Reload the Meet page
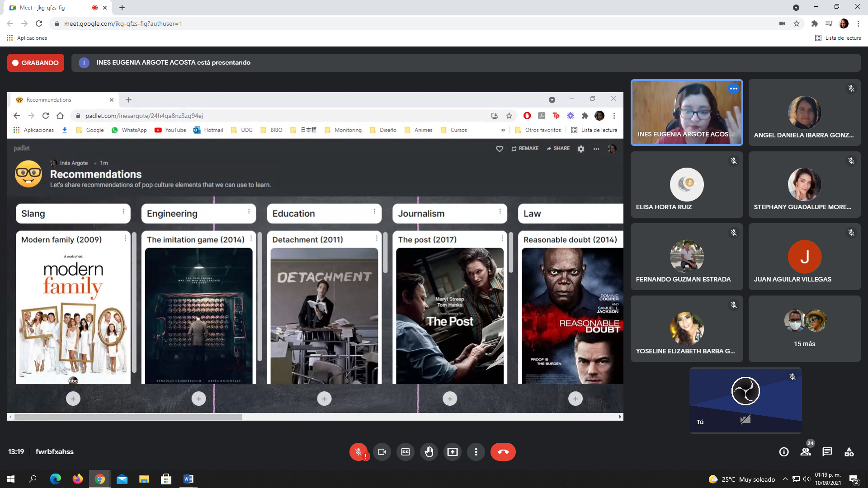The height and width of the screenshot is (488, 868). click(x=39, y=23)
